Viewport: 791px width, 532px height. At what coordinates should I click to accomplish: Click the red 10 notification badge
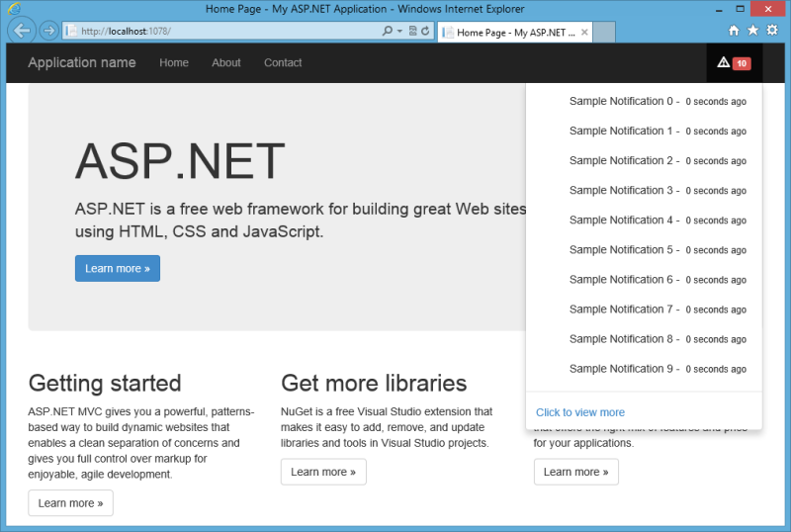pyautogui.click(x=742, y=63)
